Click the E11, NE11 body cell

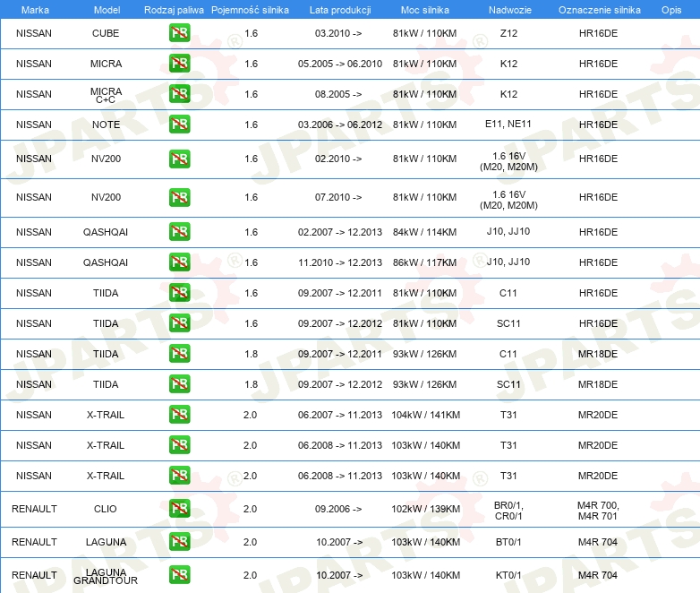[x=508, y=124]
